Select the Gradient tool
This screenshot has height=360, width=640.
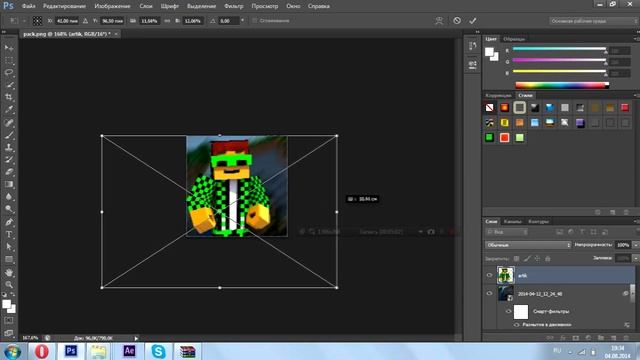(9, 184)
